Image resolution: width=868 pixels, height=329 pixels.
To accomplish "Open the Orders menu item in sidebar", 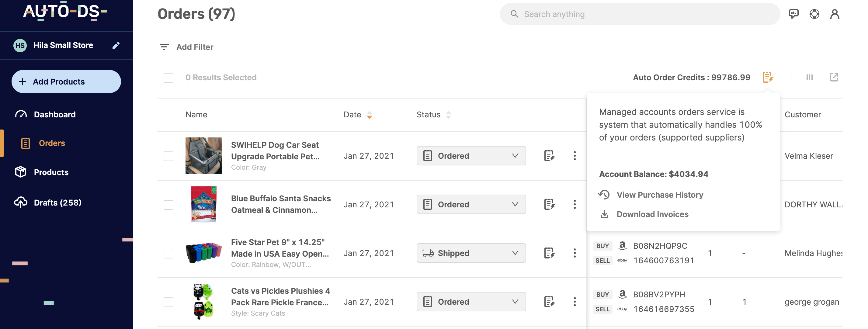I will 51,143.
